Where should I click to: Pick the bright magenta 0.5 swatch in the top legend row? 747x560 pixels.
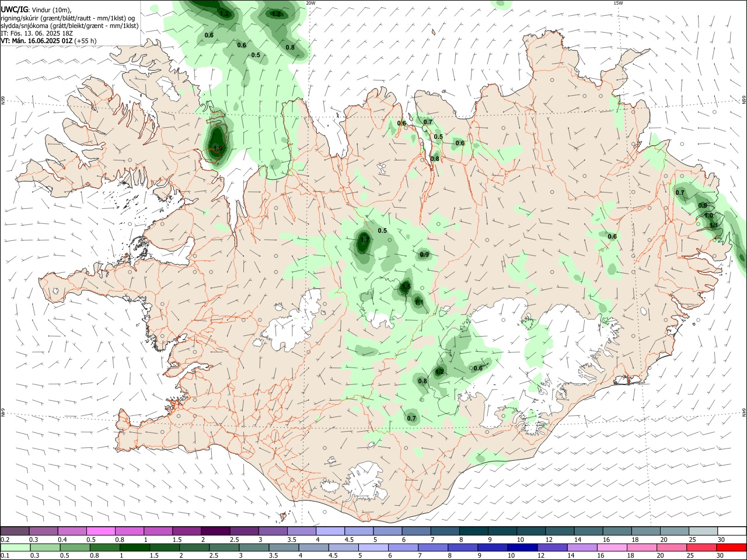point(100,531)
